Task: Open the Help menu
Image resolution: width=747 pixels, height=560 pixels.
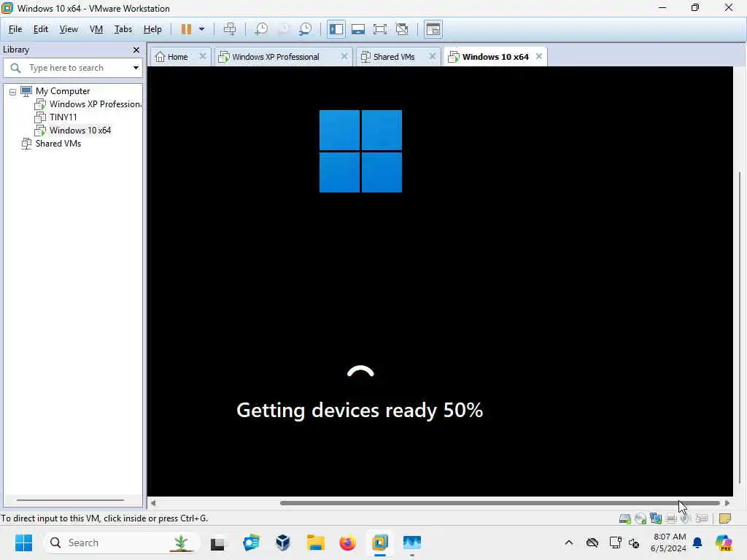Action: point(152,29)
